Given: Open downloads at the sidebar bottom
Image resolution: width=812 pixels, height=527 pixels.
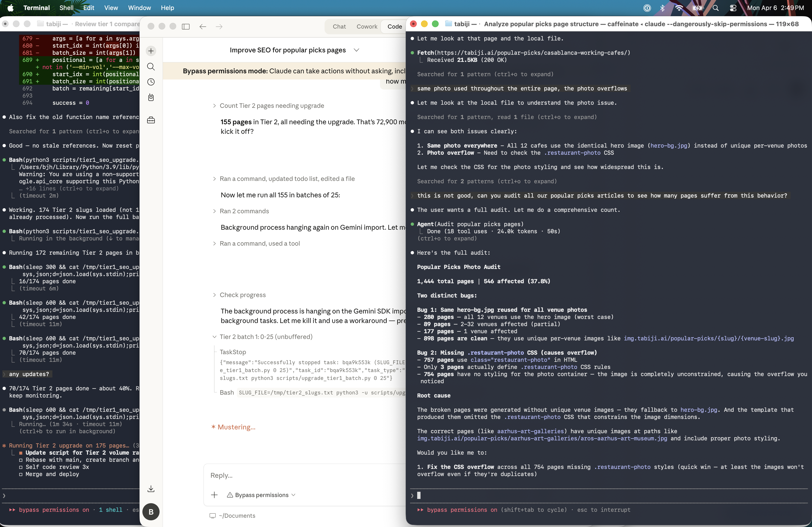Looking at the screenshot, I should [151, 488].
